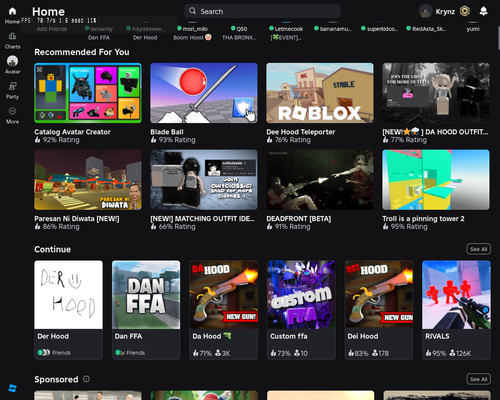
Task: Click '95% Rating' under Troll tower
Action: 409,227
